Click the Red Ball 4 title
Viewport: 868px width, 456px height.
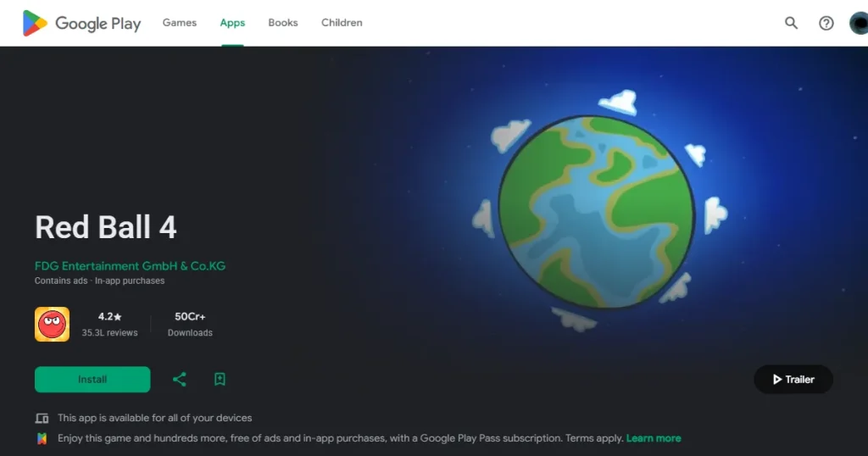(x=106, y=227)
